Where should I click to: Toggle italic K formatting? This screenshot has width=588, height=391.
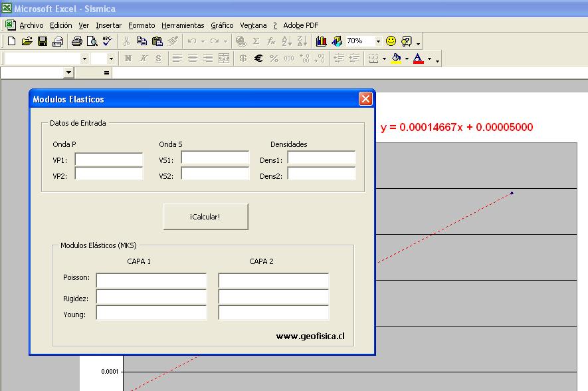tap(144, 58)
